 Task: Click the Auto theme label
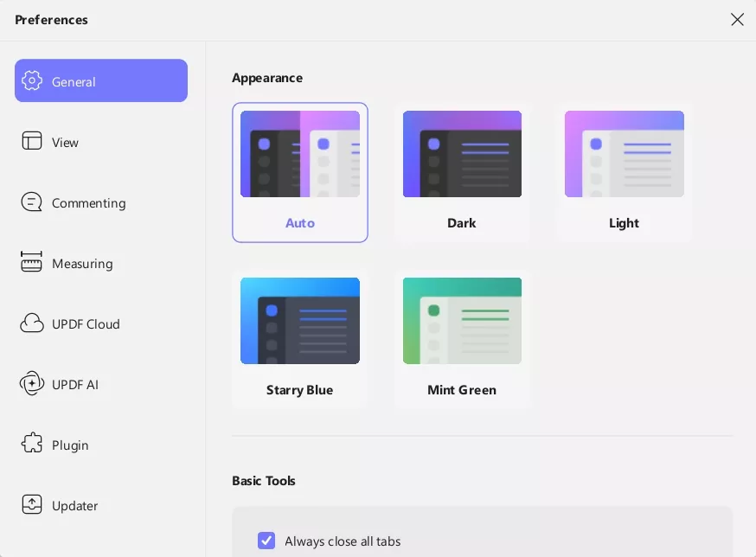[300, 223]
